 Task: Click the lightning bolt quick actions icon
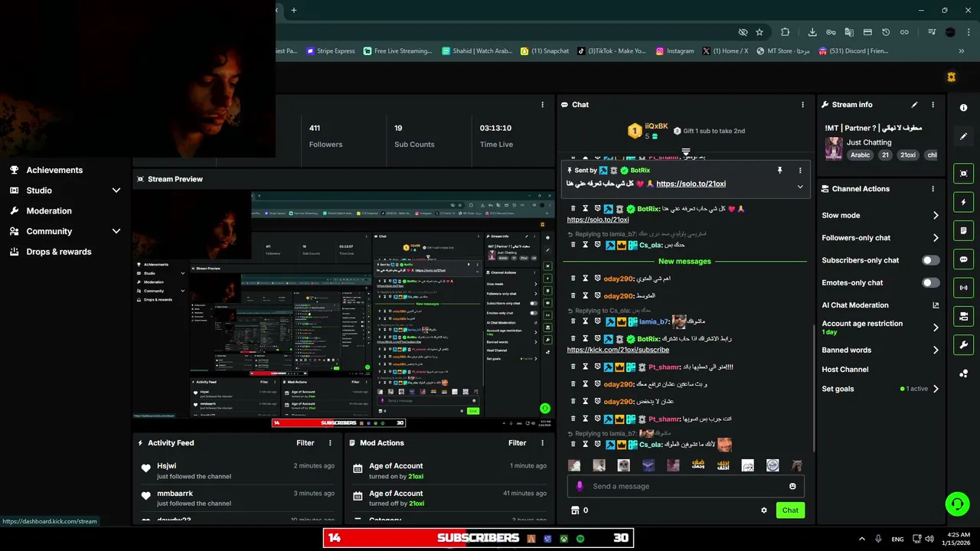(x=964, y=202)
